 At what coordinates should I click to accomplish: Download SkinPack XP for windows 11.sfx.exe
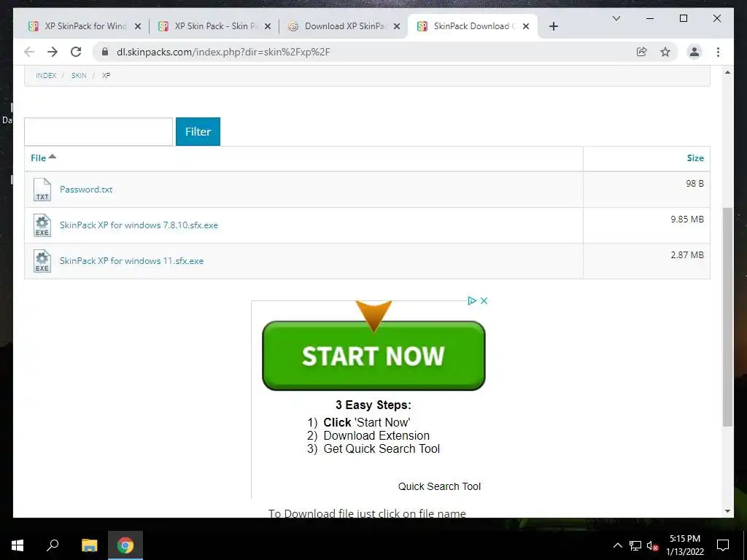[131, 261]
